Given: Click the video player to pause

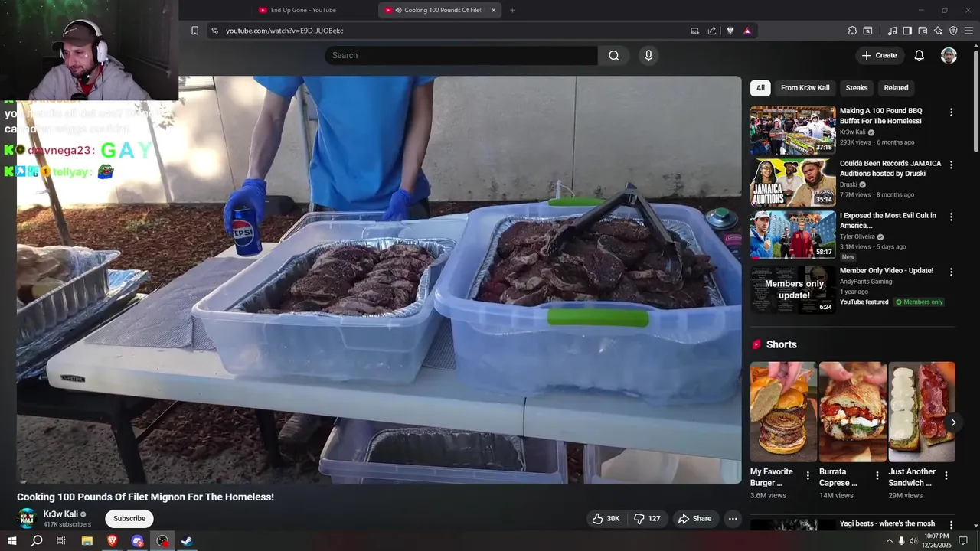Looking at the screenshot, I should click(x=379, y=279).
